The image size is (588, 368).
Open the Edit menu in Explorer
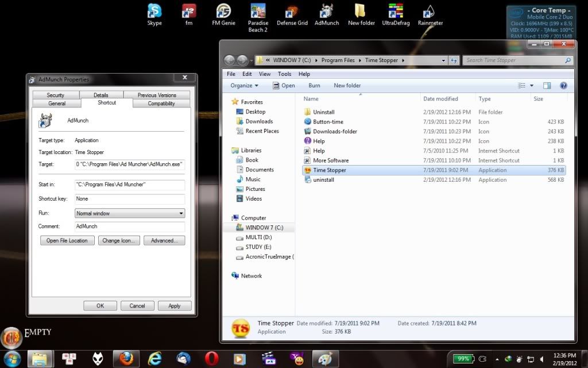(x=247, y=74)
